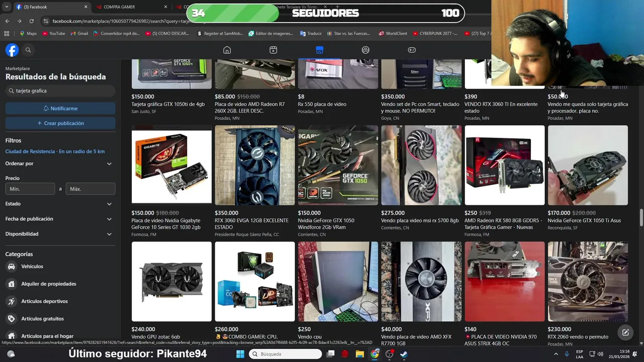This screenshot has width=644, height=362.
Task: Open the Alquiler de propiedades category link
Action: tap(49, 284)
